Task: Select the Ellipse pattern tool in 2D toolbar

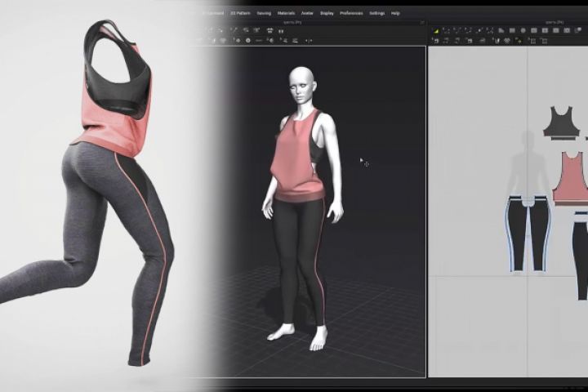Action: click(523, 31)
